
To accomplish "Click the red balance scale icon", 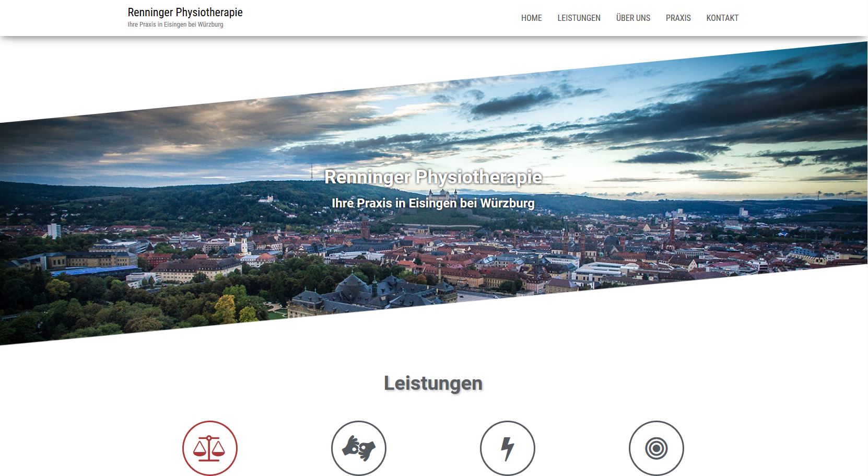I will click(209, 448).
